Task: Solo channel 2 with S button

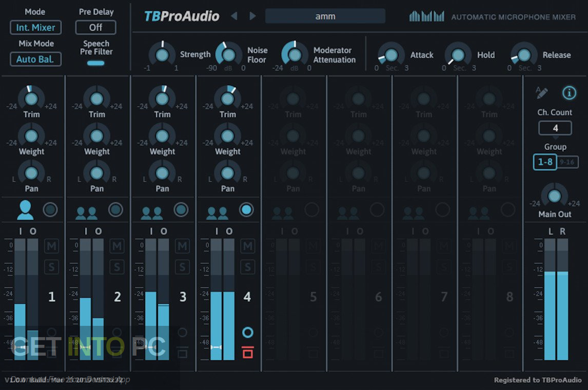Action: click(x=117, y=267)
